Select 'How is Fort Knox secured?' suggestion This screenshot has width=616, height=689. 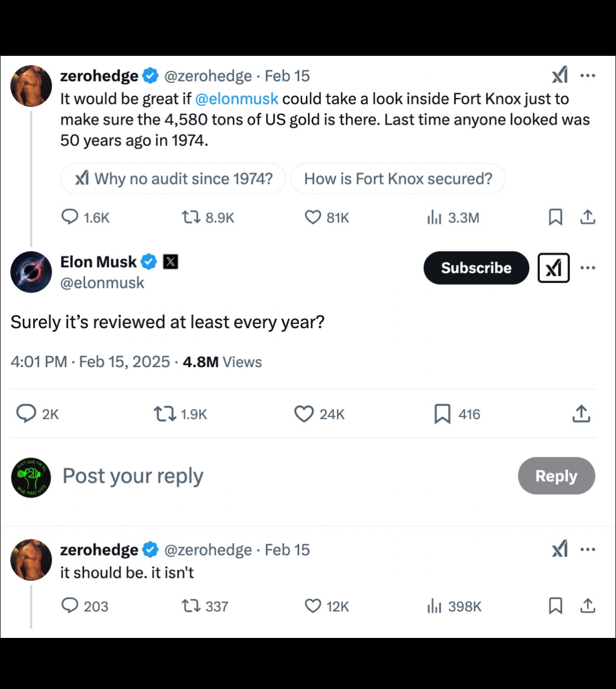click(398, 179)
